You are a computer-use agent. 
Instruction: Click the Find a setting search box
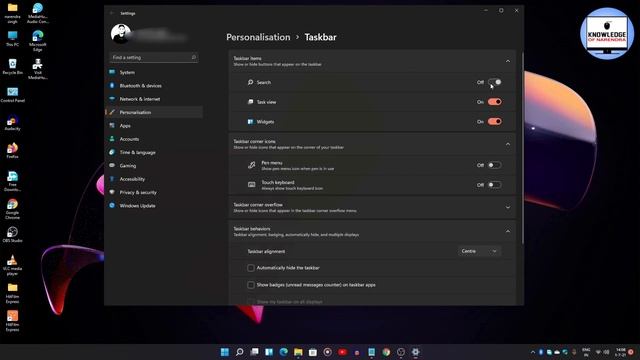coord(154,58)
